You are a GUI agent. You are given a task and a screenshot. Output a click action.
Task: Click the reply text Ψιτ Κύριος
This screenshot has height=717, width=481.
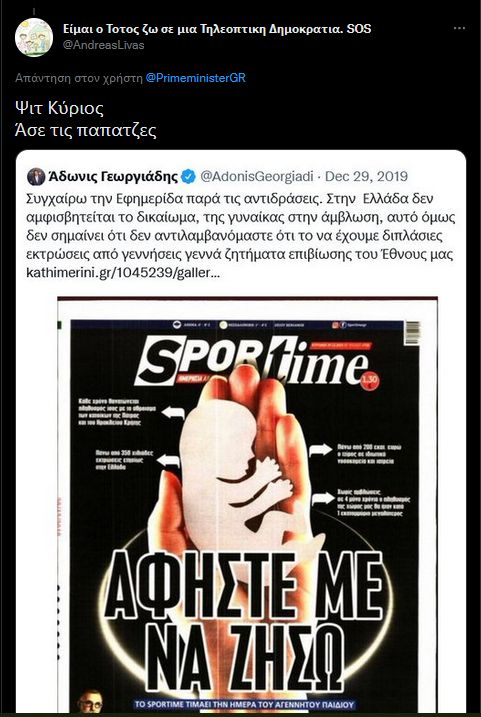pos(59,108)
